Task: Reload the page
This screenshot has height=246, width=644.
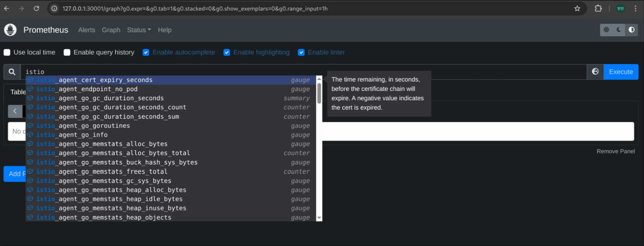Action: (x=36, y=9)
